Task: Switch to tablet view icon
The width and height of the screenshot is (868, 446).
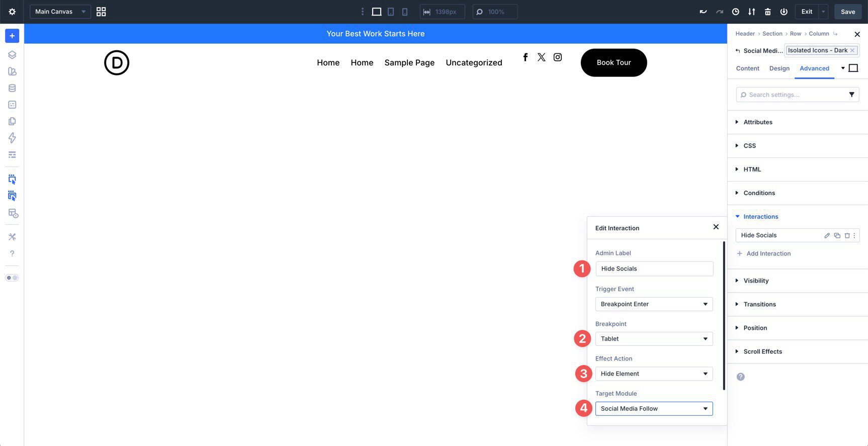Action: [x=391, y=12]
